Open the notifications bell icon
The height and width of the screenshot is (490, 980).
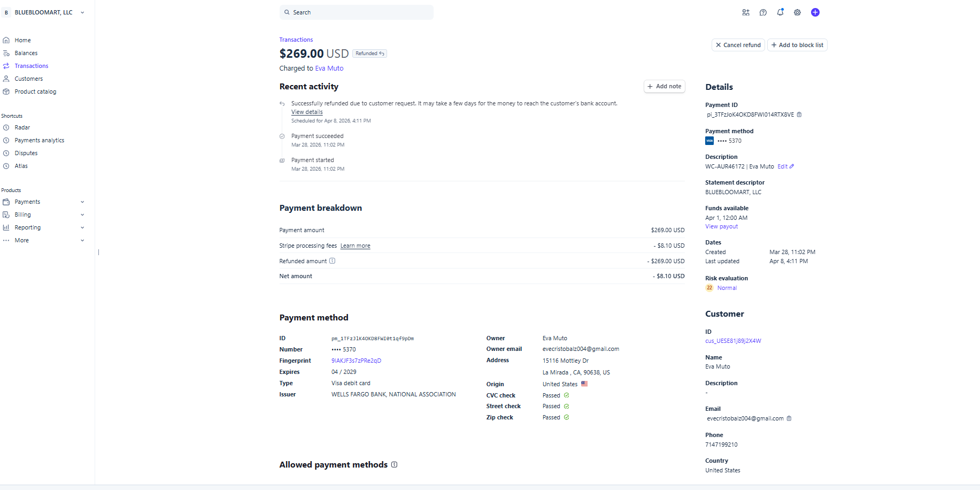click(780, 12)
